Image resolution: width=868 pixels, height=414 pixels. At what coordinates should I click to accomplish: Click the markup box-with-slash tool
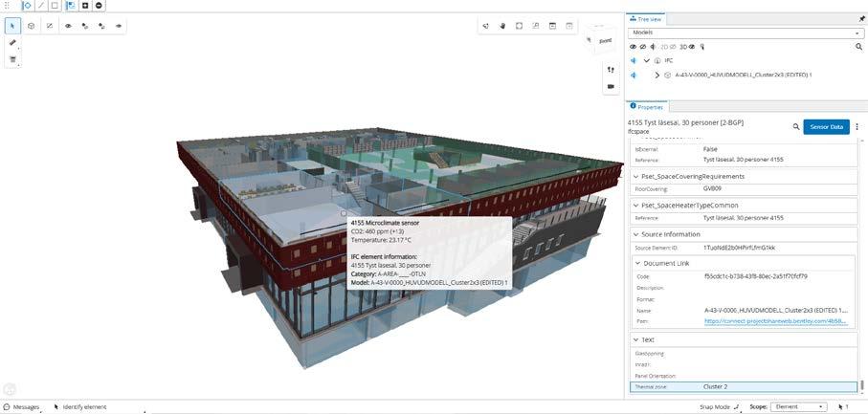pyautogui.click(x=49, y=26)
